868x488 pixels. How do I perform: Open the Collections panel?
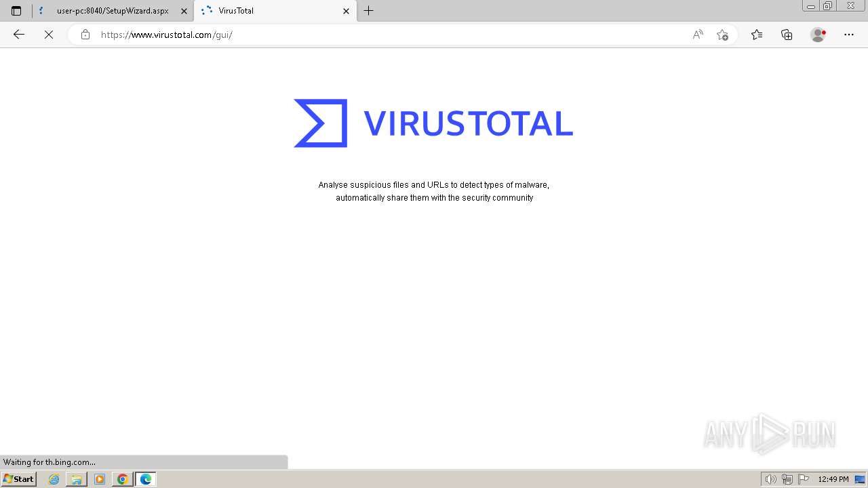click(787, 35)
